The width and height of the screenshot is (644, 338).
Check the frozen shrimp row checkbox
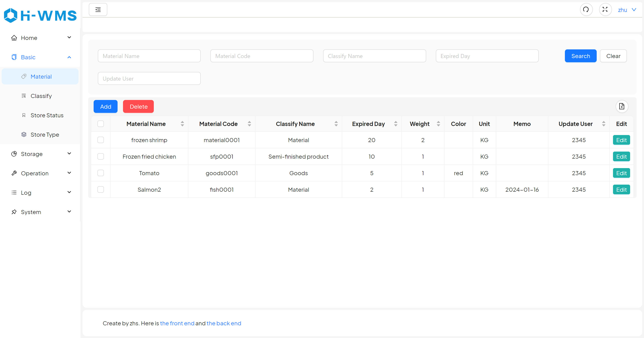point(101,140)
